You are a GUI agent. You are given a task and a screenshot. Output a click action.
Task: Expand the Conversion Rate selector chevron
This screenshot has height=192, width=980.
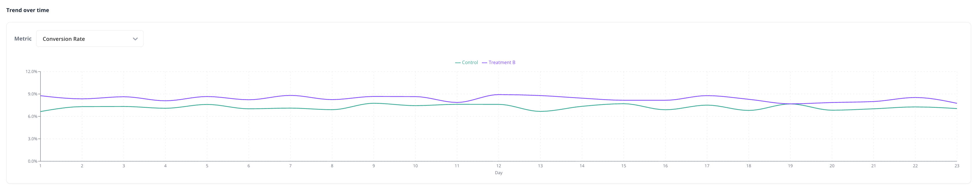(135, 39)
